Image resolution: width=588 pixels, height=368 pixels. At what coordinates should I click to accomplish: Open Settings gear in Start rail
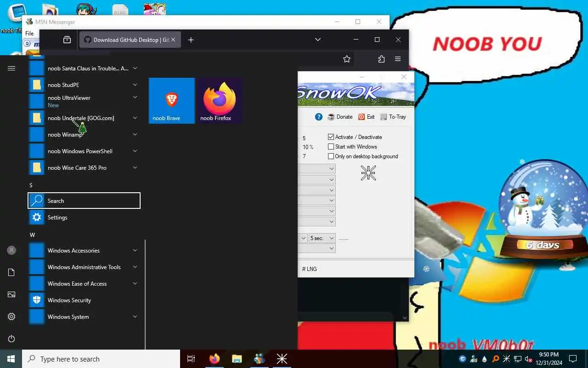(11, 316)
